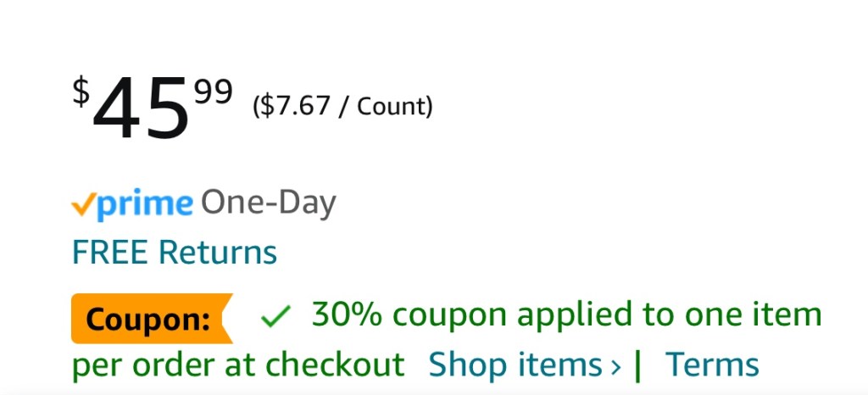Click the dollar sign before the price
Viewport: 868px width, 395px height.
point(81,91)
